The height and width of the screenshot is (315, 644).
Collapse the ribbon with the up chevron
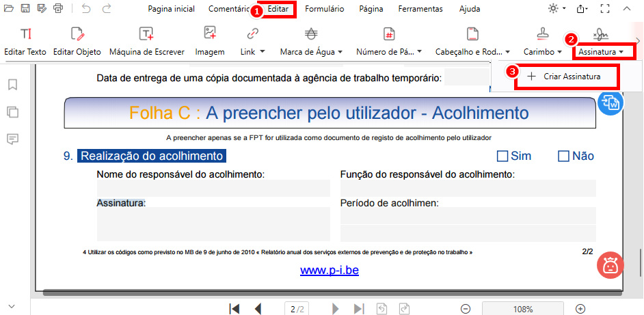[626, 8]
